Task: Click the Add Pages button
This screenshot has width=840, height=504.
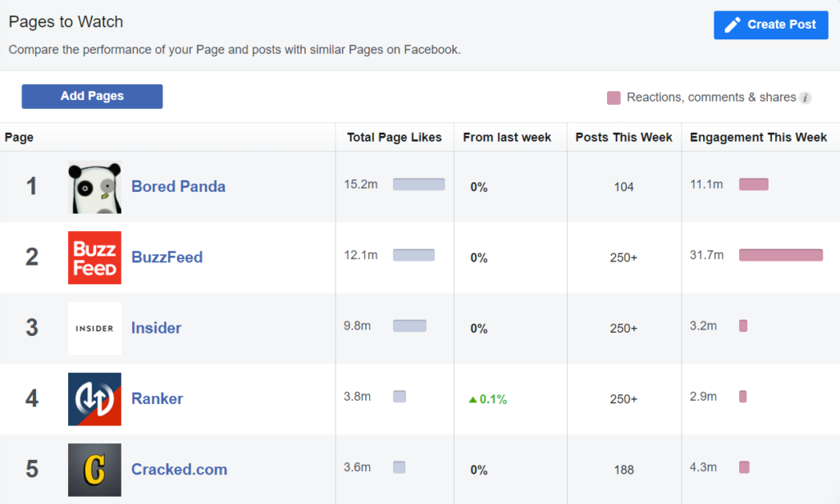Action: click(x=92, y=96)
